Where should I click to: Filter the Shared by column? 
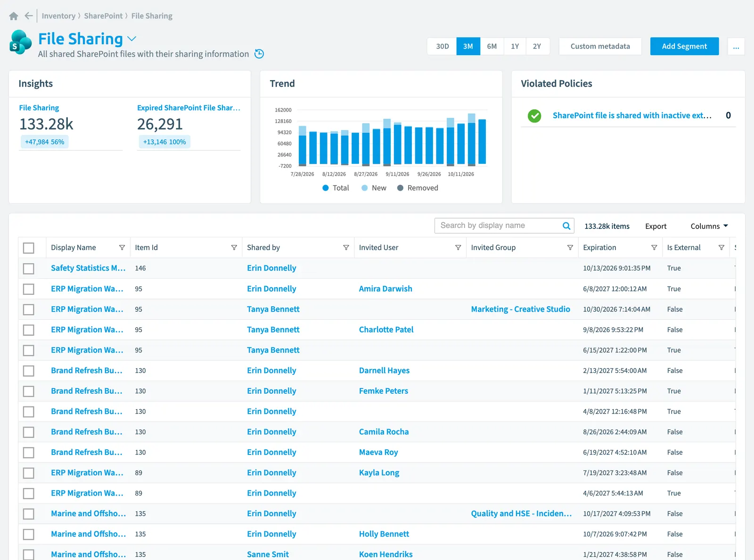click(346, 248)
